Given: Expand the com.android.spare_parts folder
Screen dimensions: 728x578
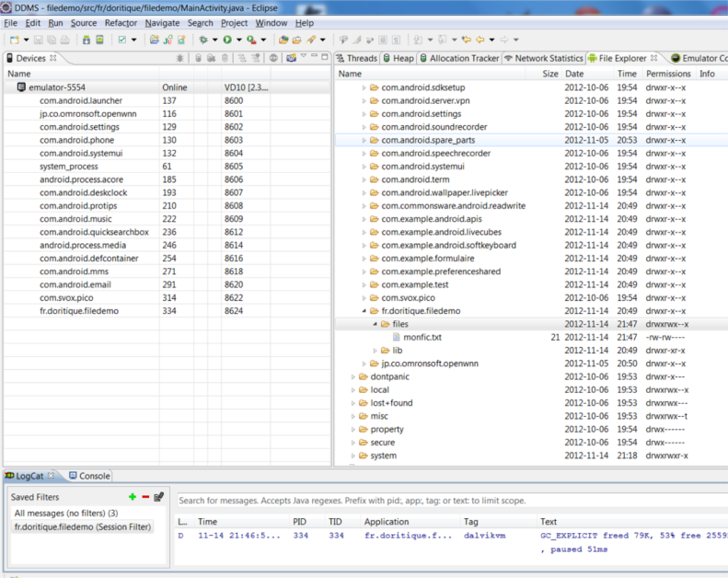Looking at the screenshot, I should pyautogui.click(x=364, y=140).
